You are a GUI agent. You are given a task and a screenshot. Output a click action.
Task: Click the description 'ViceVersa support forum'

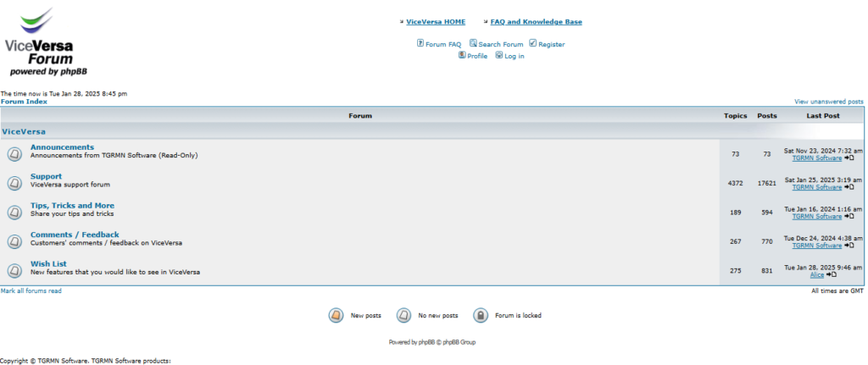coord(70,185)
